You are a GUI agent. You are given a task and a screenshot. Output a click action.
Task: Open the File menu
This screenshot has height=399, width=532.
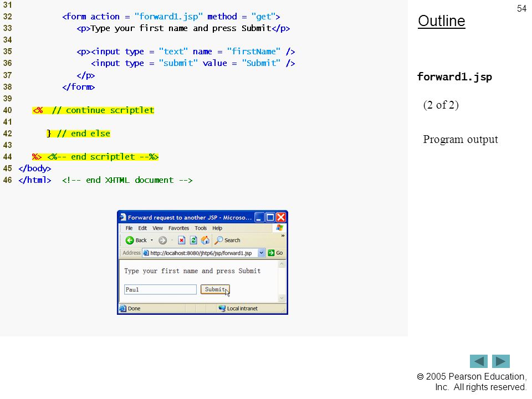[129, 228]
